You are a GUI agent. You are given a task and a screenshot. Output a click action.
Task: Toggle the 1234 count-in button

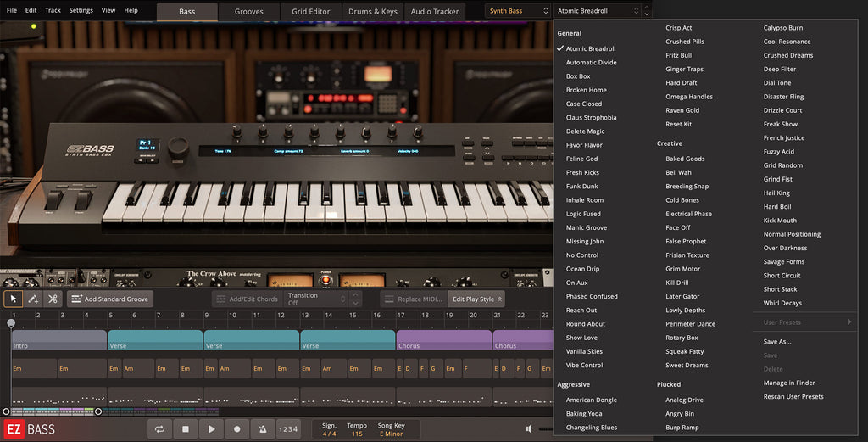point(288,429)
